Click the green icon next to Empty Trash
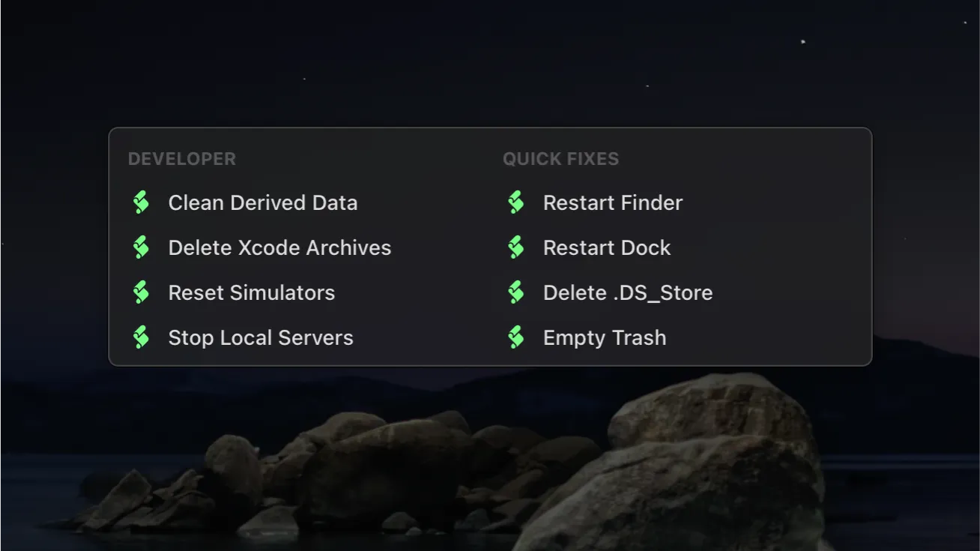The image size is (980, 551). 515,337
